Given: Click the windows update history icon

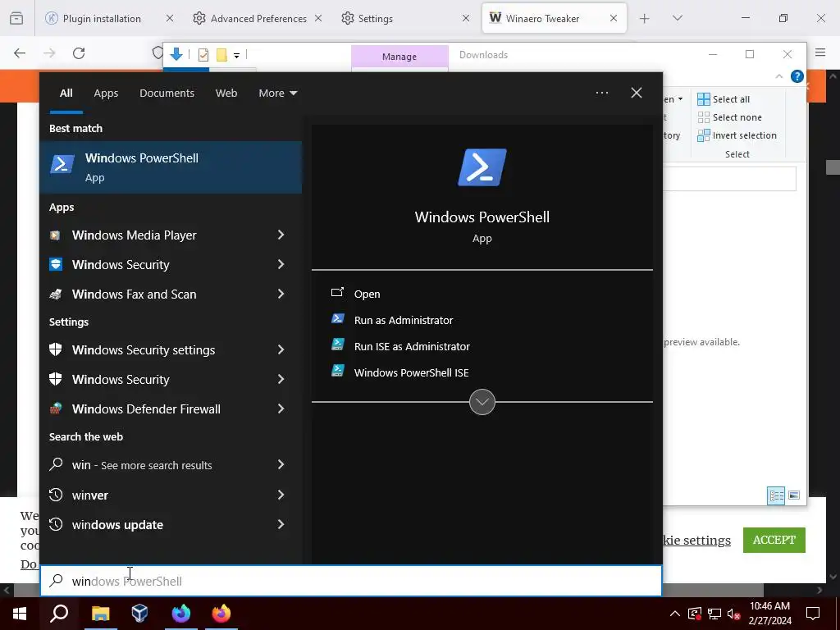Looking at the screenshot, I should pos(56,524).
